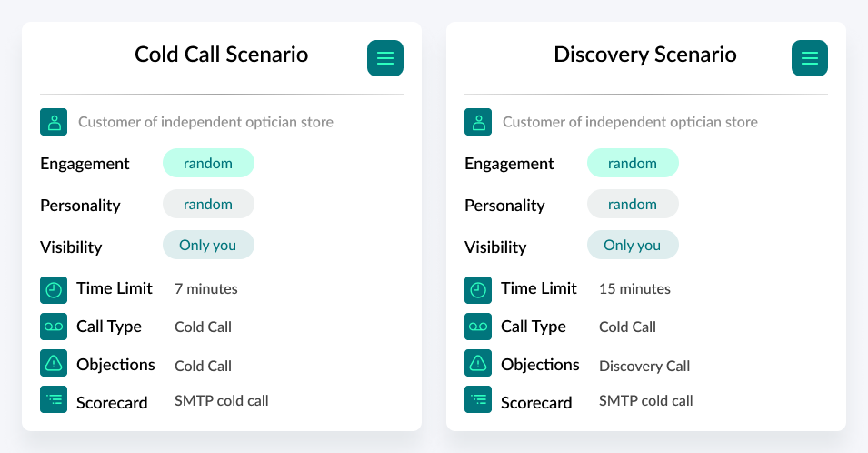
Task: Open the Discovery Scenario hamburger menu
Action: [809, 58]
